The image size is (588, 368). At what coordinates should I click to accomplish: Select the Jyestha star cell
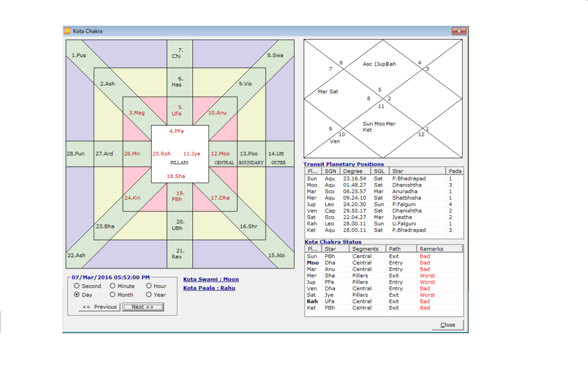click(x=402, y=217)
